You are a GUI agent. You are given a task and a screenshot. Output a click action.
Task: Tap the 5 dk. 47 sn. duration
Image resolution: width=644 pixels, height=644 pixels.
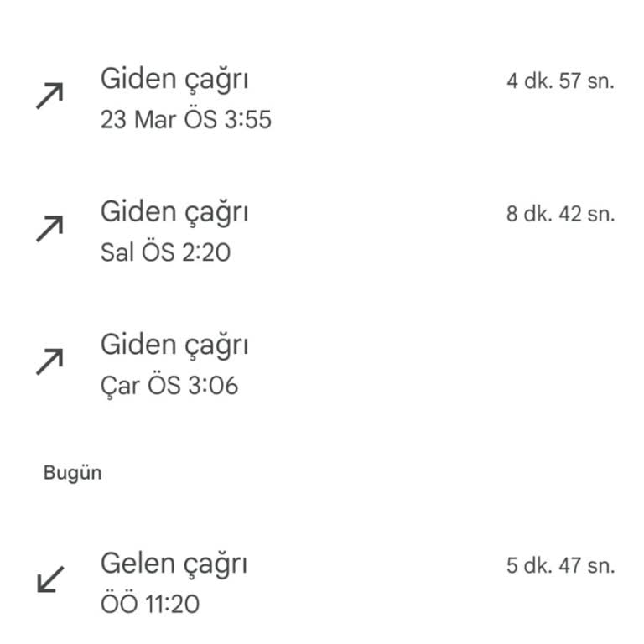[x=560, y=565]
